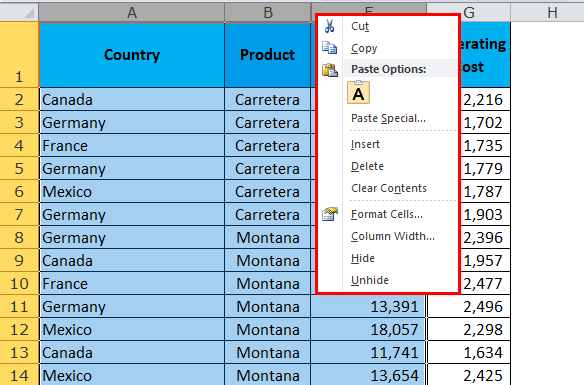The height and width of the screenshot is (385, 584).
Task: Click France cell in row 10
Action: [x=132, y=284]
